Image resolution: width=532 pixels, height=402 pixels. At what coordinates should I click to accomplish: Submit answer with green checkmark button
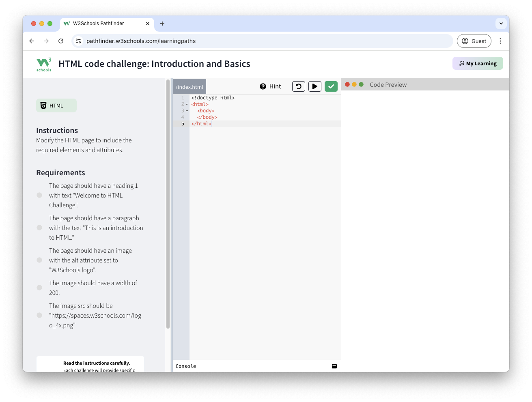(331, 86)
